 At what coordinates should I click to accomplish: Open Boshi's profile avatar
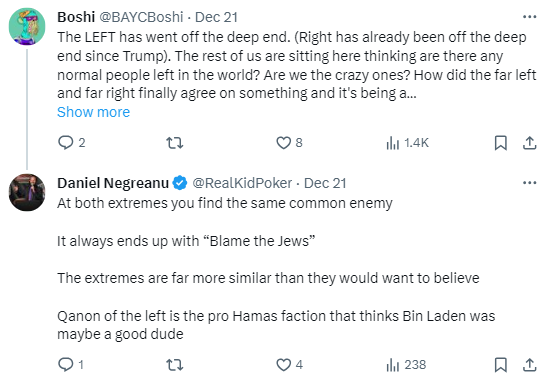[x=27, y=27]
